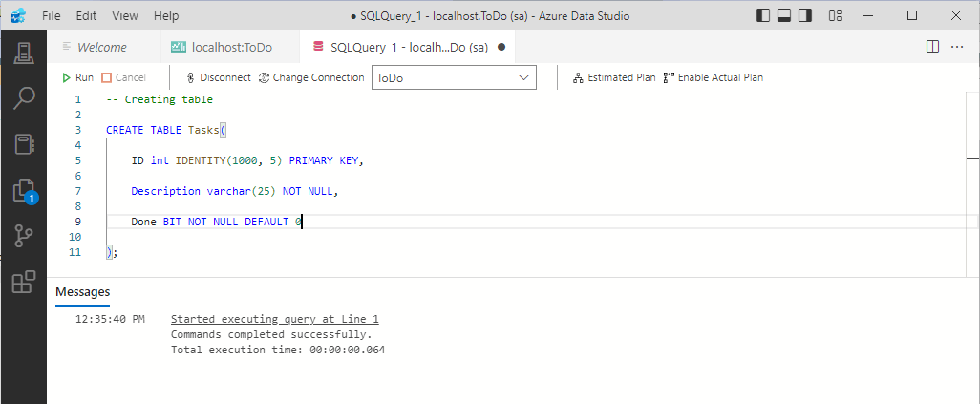The image size is (980, 404).
Task: Click the 12:35:40 PM timestamp
Action: tap(110, 320)
